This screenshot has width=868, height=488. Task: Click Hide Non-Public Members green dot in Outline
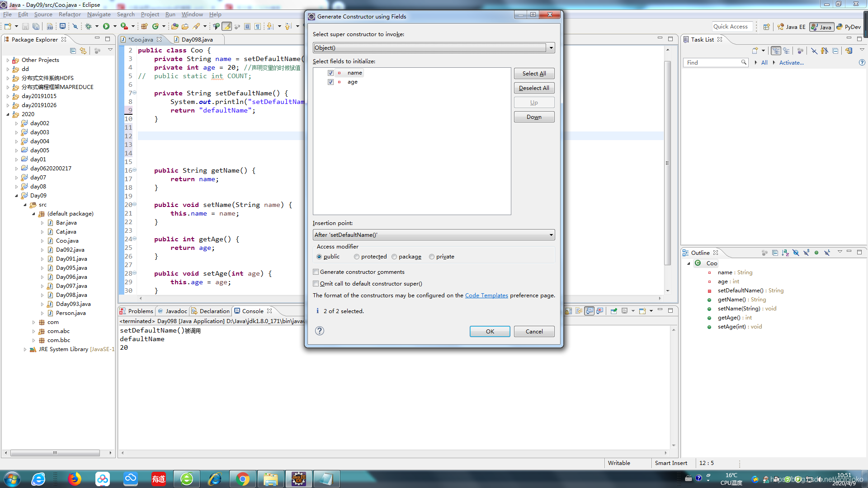(x=816, y=253)
